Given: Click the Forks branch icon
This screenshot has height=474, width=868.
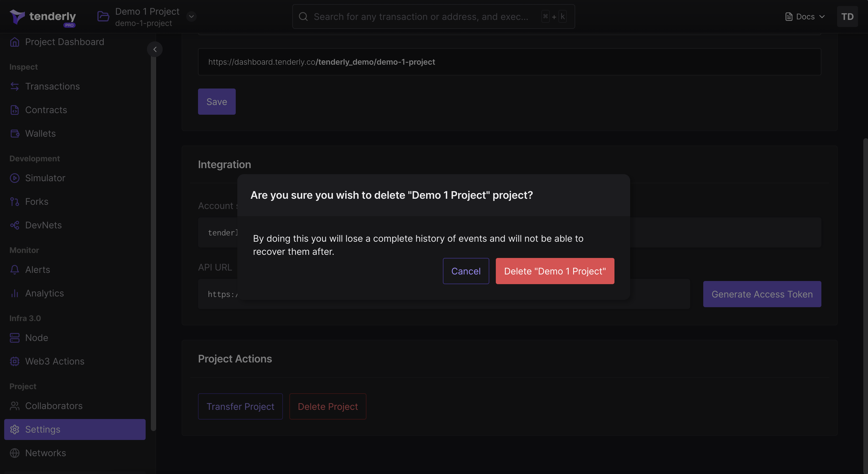Looking at the screenshot, I should point(14,201).
